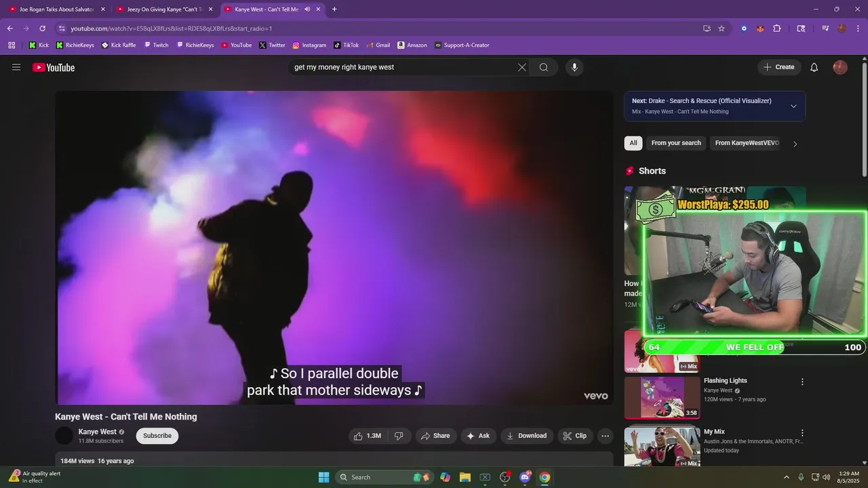Image resolution: width=868 pixels, height=488 pixels.
Task: Open the Instagram bookmark
Action: pos(309,45)
